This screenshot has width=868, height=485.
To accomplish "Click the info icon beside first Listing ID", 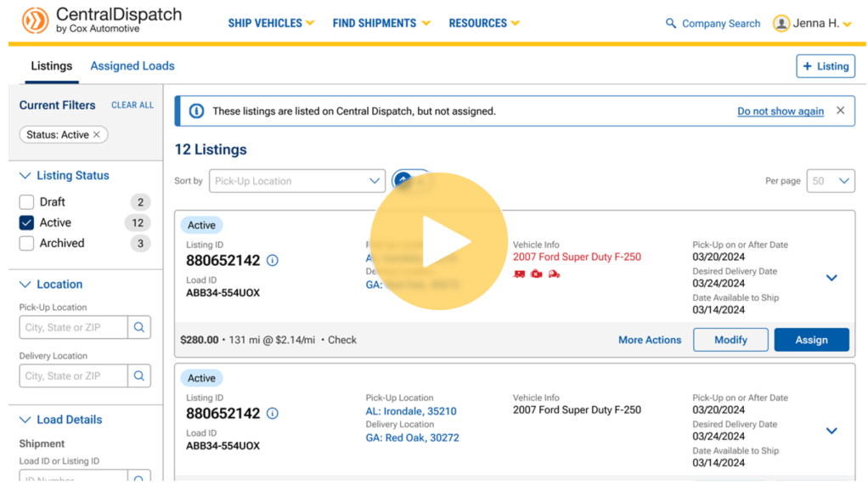I will pos(273,261).
